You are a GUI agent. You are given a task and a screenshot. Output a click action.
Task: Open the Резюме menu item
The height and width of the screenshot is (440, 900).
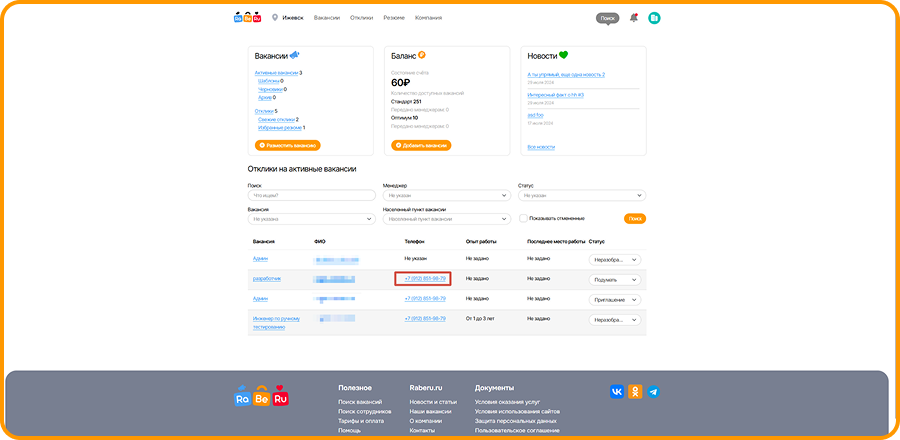396,18
